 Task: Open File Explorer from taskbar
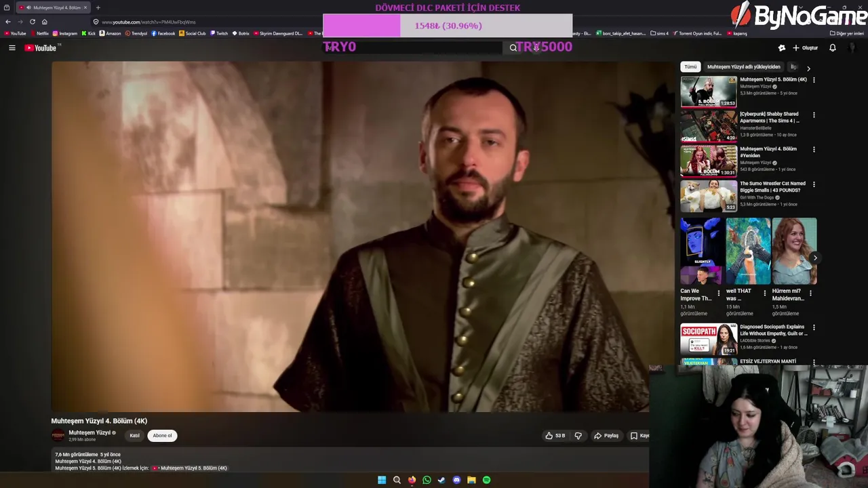coord(471,480)
